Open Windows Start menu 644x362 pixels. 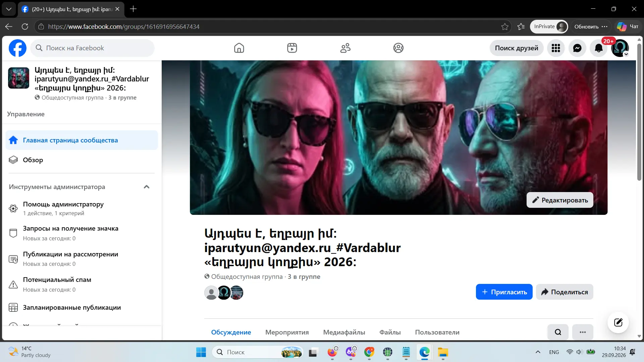point(201,352)
